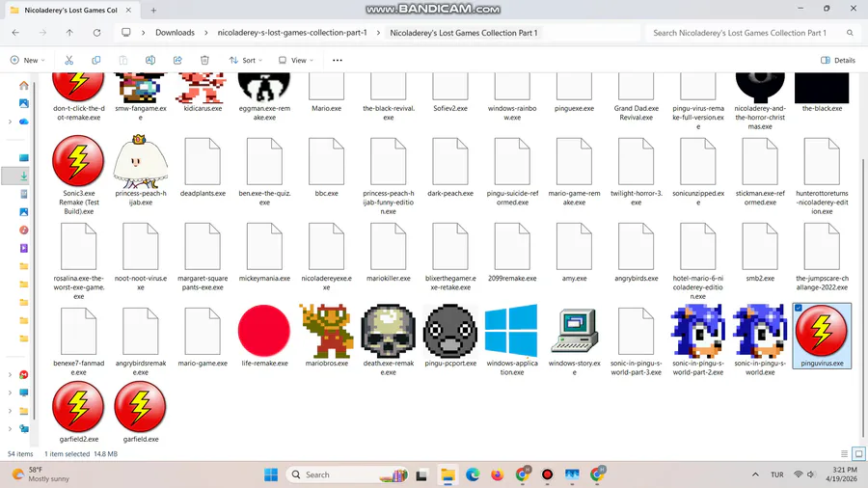Image resolution: width=868 pixels, height=488 pixels.
Task: Open the Home icon in sidebar
Action: pos(24,85)
